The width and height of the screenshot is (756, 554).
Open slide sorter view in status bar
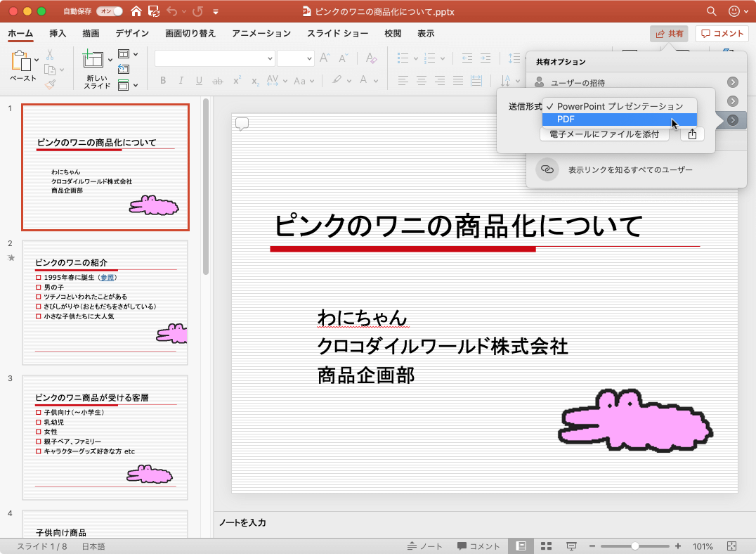[x=546, y=546]
